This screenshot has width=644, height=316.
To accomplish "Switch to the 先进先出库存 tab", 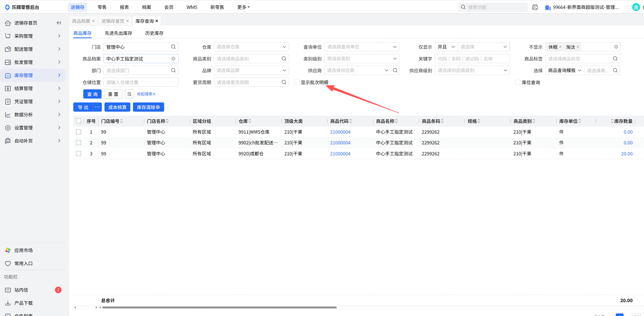I will (118, 33).
